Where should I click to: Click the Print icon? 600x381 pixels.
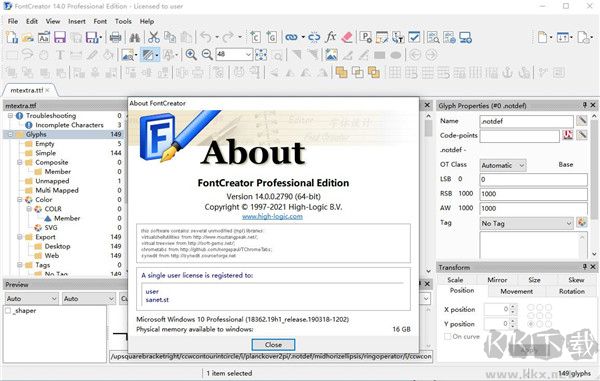[x=115, y=37]
